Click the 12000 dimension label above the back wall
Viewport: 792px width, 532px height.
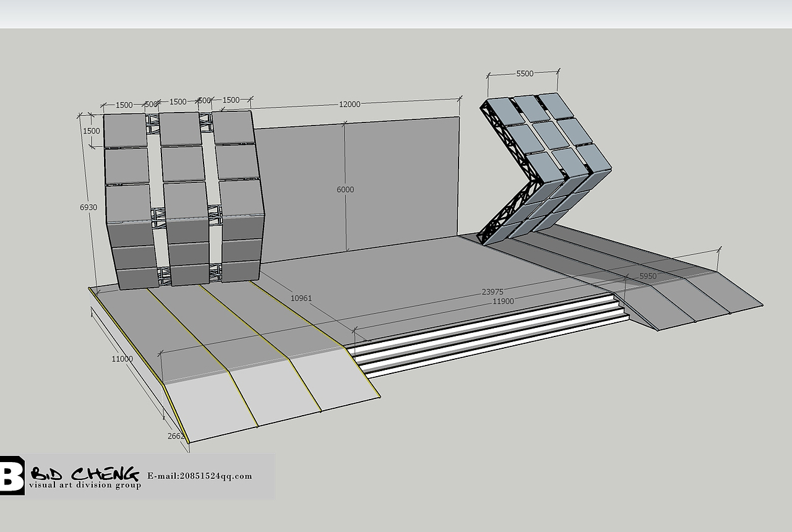(350, 105)
